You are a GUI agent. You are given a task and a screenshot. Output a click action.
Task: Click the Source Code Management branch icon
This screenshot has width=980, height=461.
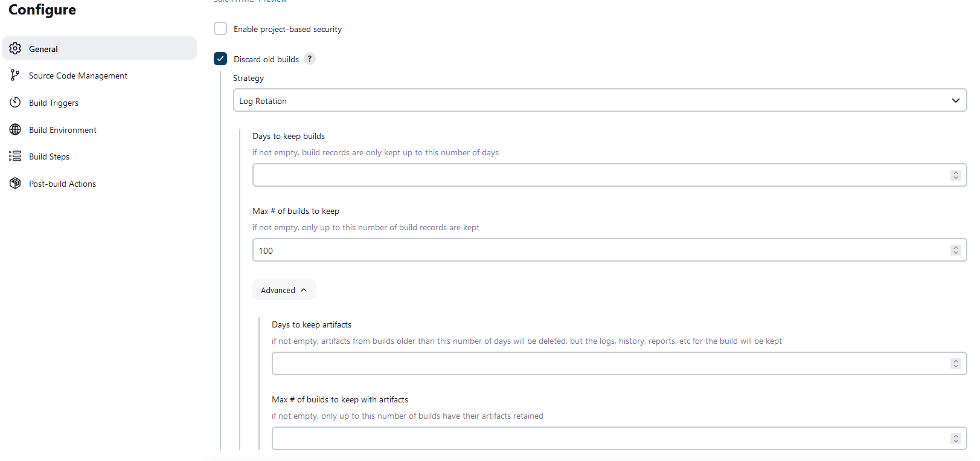click(15, 76)
